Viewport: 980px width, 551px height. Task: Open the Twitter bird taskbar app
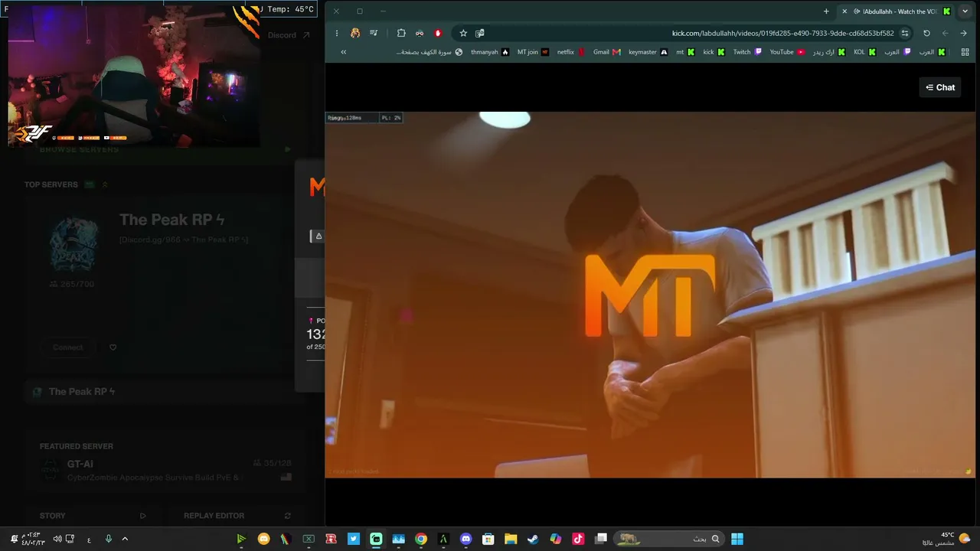pos(354,539)
